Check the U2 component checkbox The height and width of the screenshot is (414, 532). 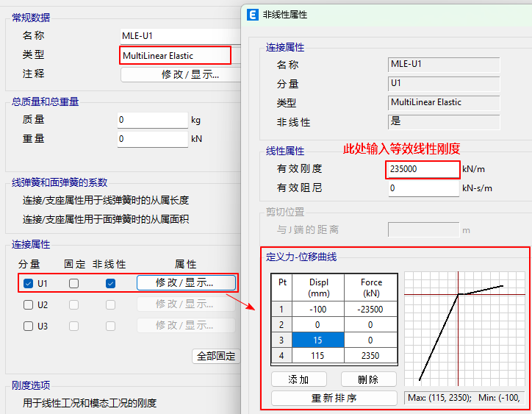pos(29,304)
